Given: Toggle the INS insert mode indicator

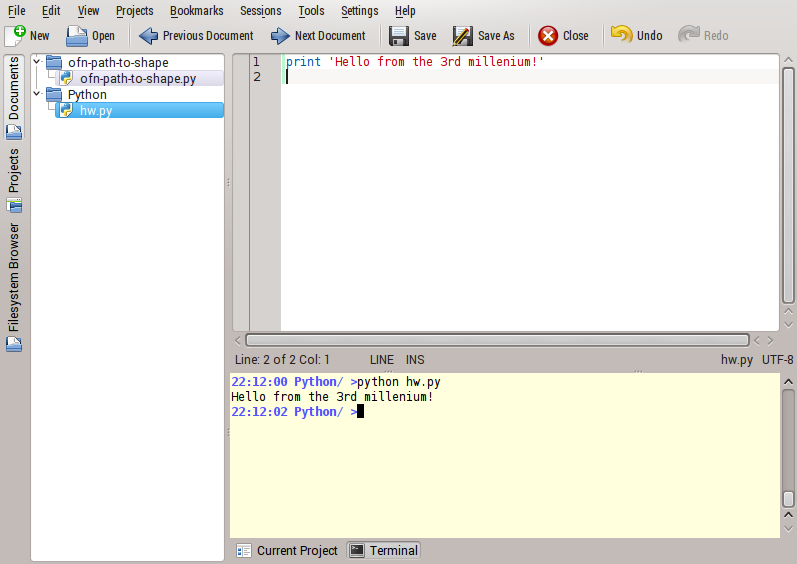Looking at the screenshot, I should point(415,360).
